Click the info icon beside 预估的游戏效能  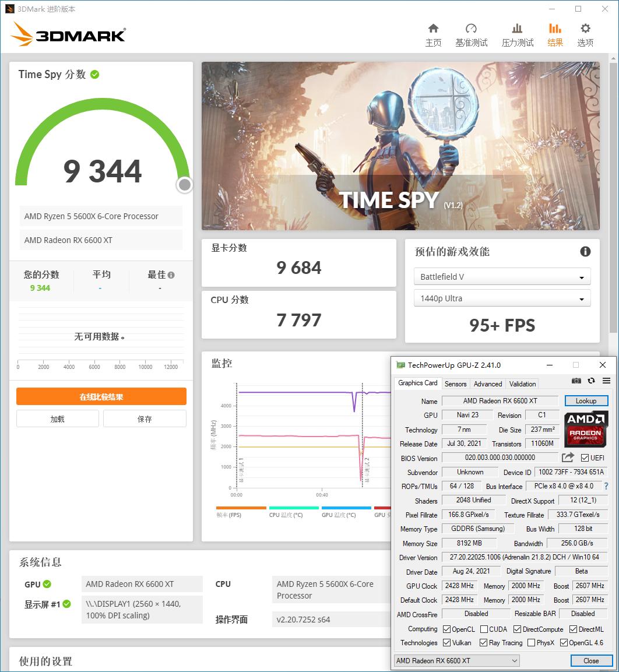586,251
